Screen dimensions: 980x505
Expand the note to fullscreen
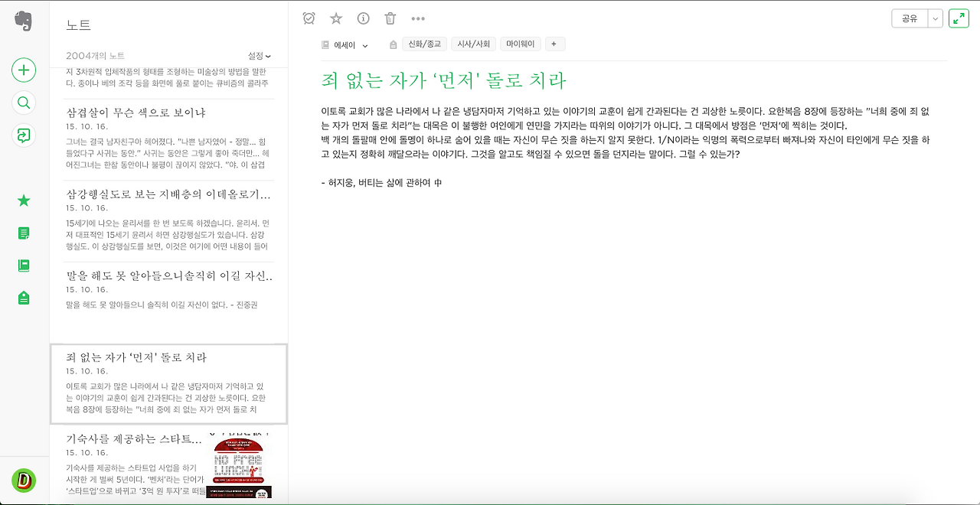tap(959, 18)
